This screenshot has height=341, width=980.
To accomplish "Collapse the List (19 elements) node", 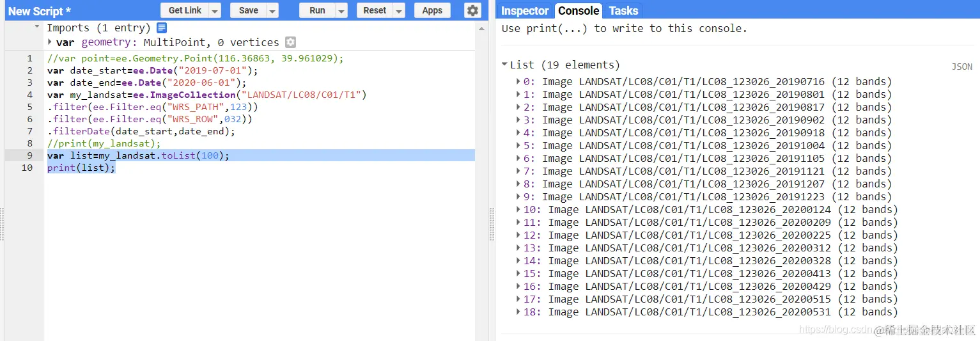I will tap(505, 65).
